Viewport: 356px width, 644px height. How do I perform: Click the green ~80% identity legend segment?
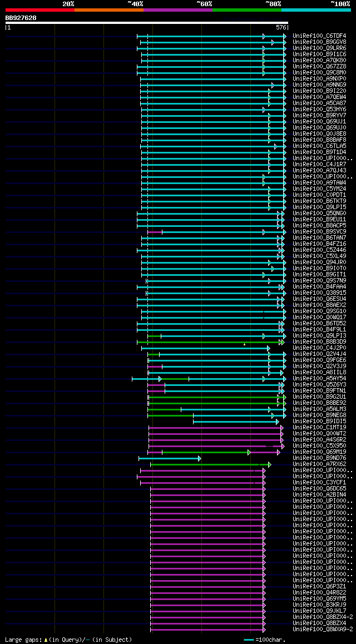(247, 9)
